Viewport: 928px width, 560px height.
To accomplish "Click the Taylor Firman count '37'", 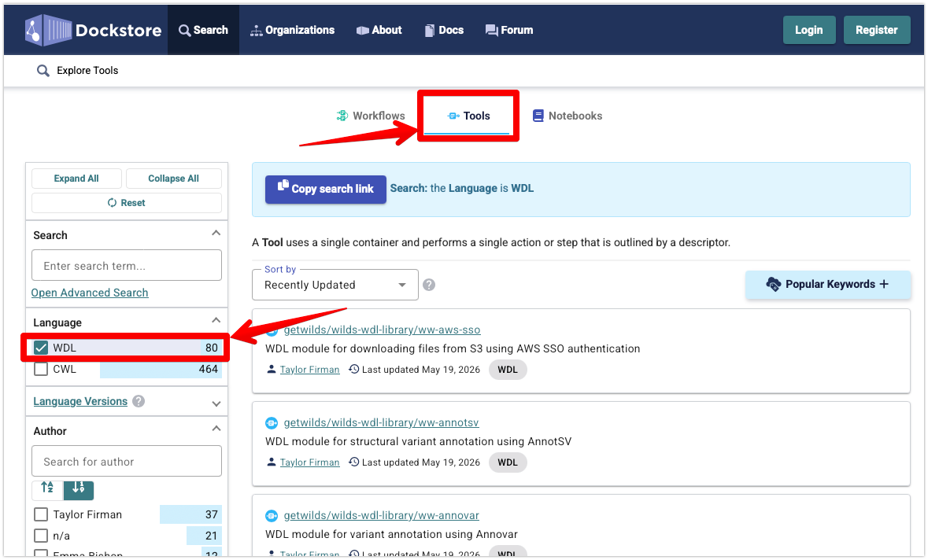I will pyautogui.click(x=211, y=514).
